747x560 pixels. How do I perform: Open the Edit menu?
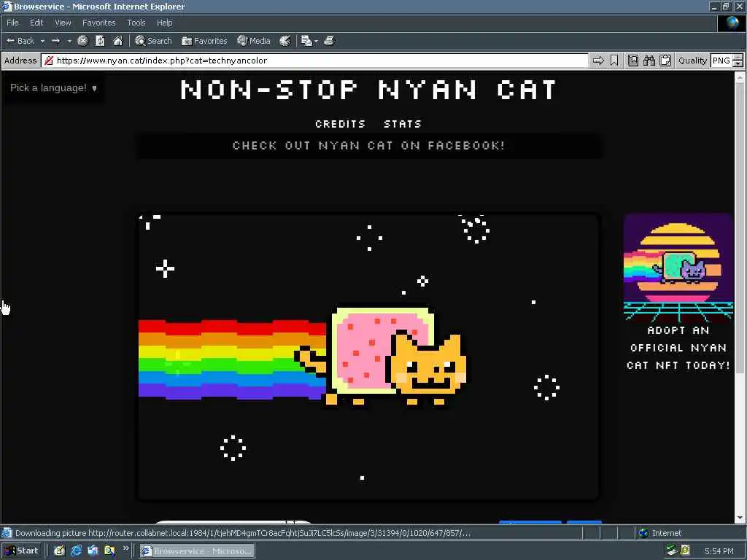tap(36, 23)
